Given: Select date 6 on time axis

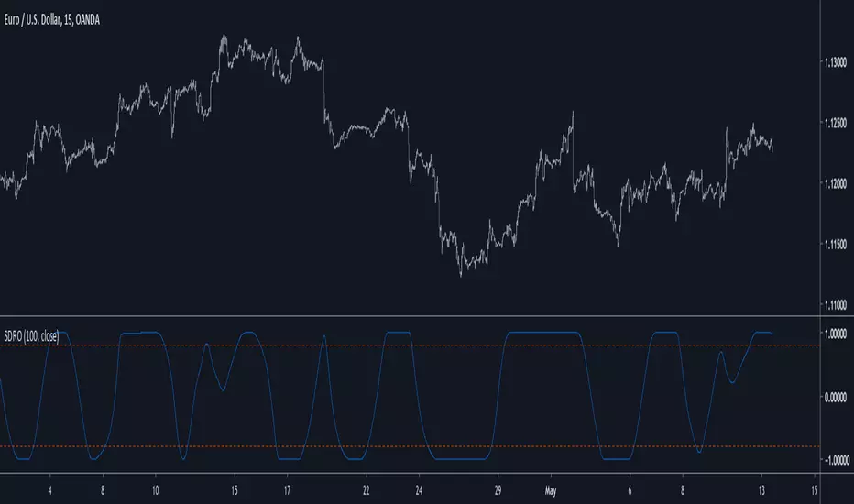Looking at the screenshot, I should 630,490.
